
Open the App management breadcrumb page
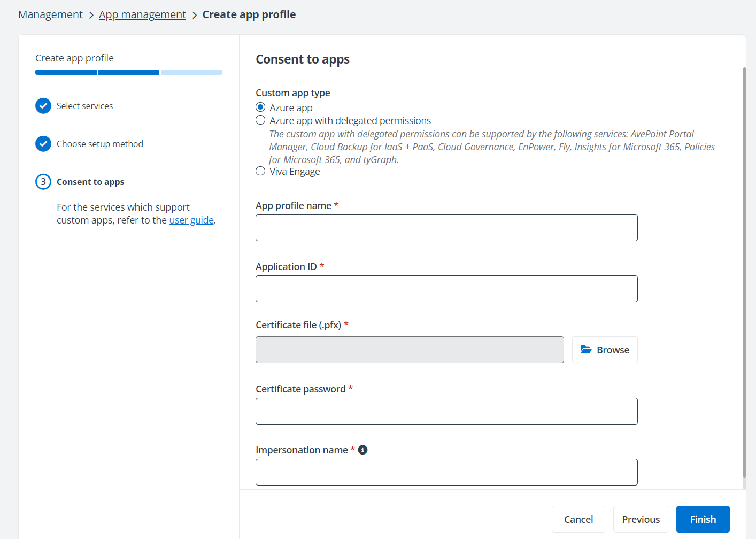click(142, 14)
